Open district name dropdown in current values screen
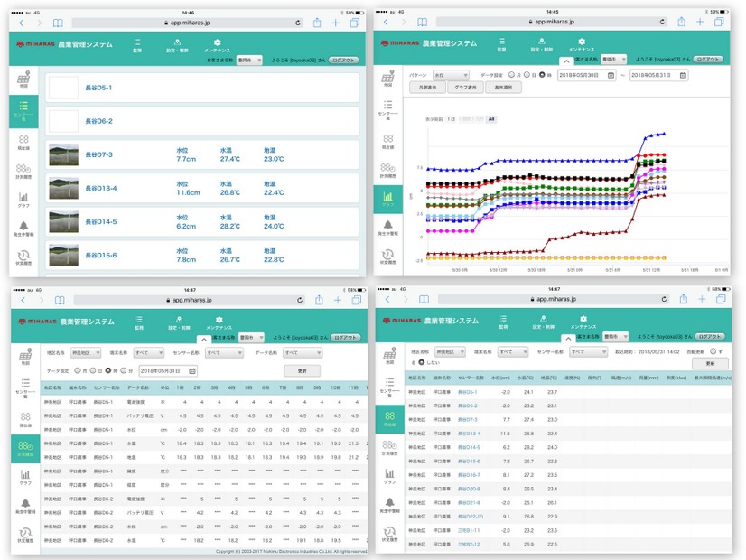The height and width of the screenshot is (560, 746). pyautogui.click(x=450, y=352)
